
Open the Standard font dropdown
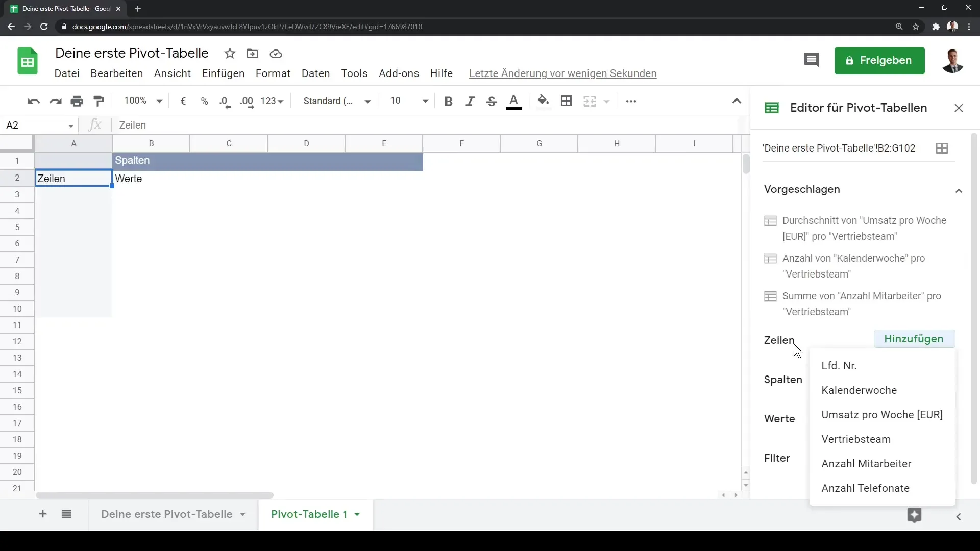(337, 101)
